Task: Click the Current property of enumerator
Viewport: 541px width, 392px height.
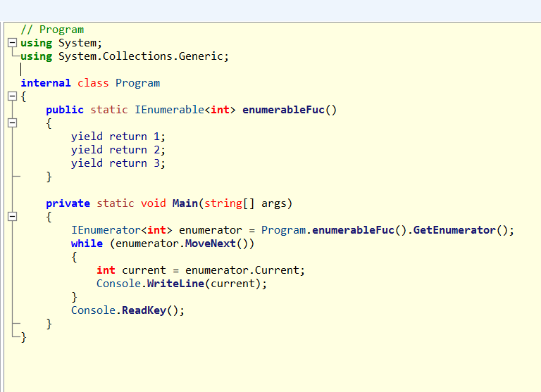Action: coord(277,270)
